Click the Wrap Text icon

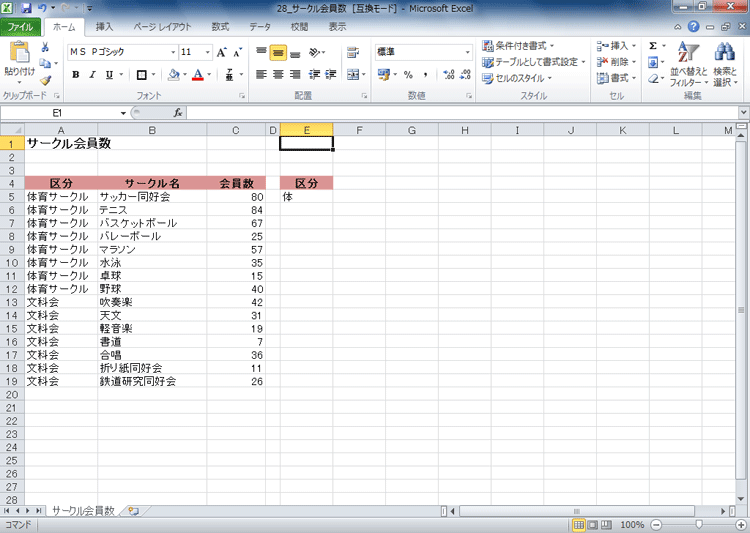353,52
